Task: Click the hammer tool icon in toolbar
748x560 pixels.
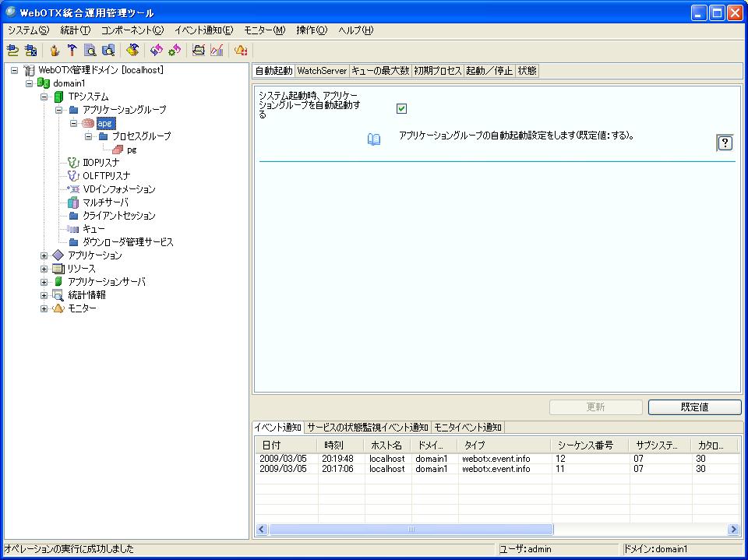Action: (72, 51)
